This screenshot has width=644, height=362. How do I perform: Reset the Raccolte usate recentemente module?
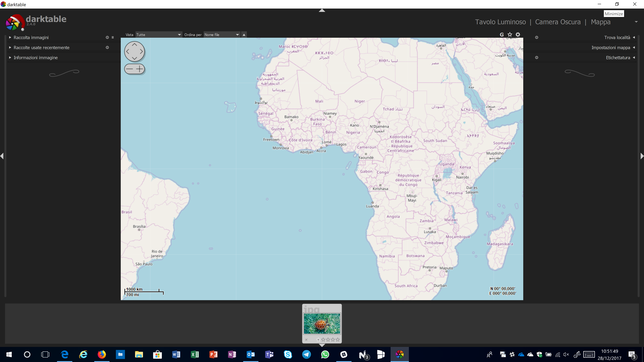(107, 47)
